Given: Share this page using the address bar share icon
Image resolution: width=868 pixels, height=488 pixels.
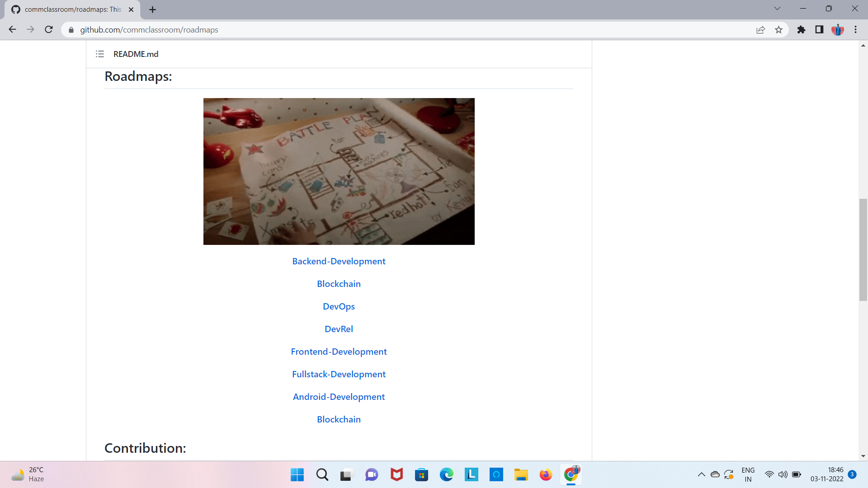Looking at the screenshot, I should 761,30.
